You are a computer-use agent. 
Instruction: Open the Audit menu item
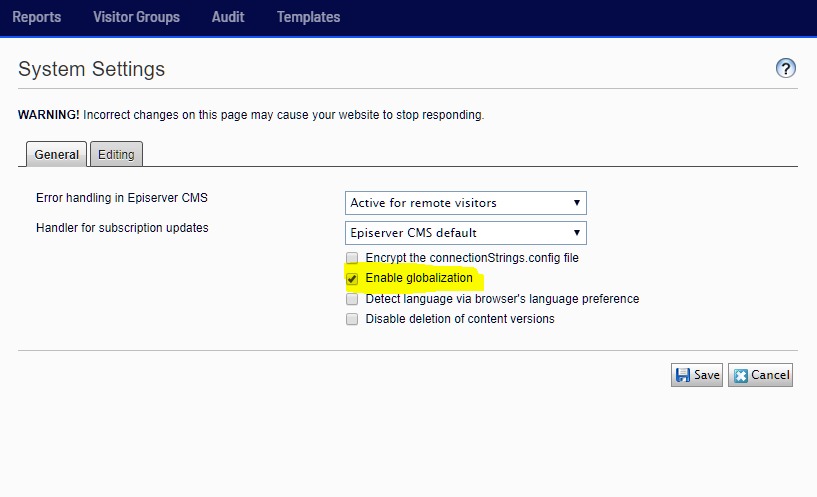coord(228,17)
